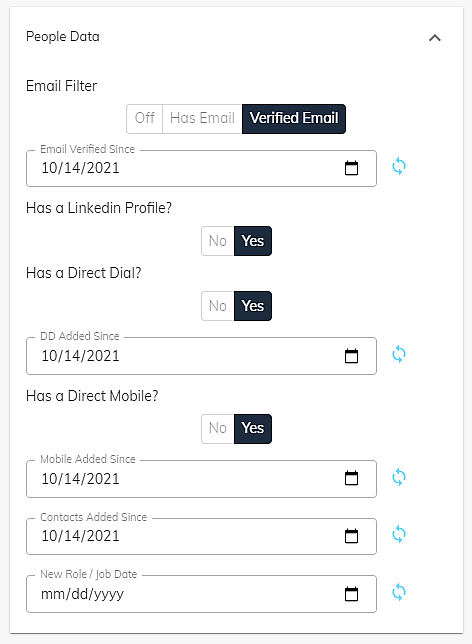The image size is (472, 644).
Task: Choose Yes for Has a Direct Dial
Action: coord(253,306)
